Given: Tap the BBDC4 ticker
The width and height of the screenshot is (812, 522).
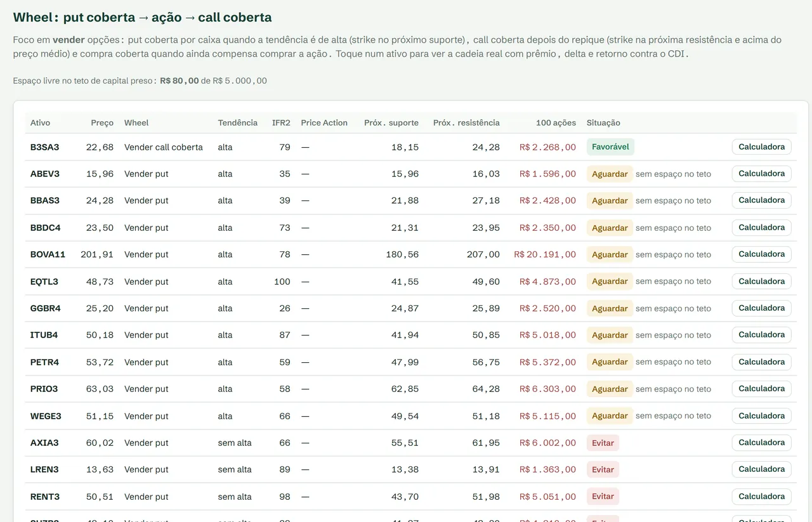Looking at the screenshot, I should [x=45, y=228].
